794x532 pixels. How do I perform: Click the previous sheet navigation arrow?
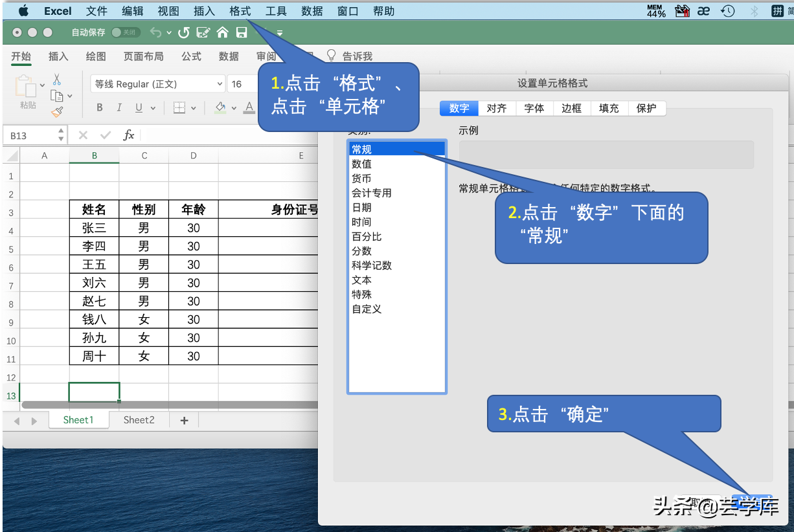point(17,421)
